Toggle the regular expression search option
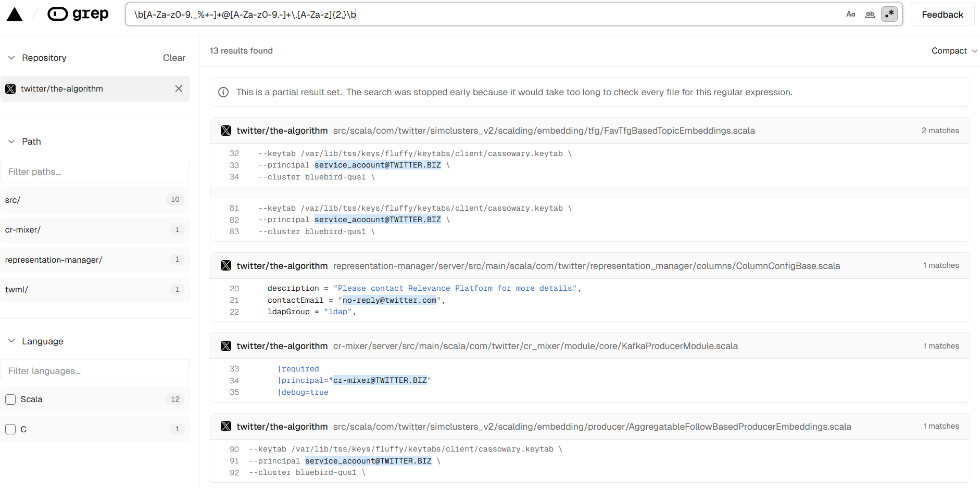The height and width of the screenshot is (489, 980). point(889,14)
